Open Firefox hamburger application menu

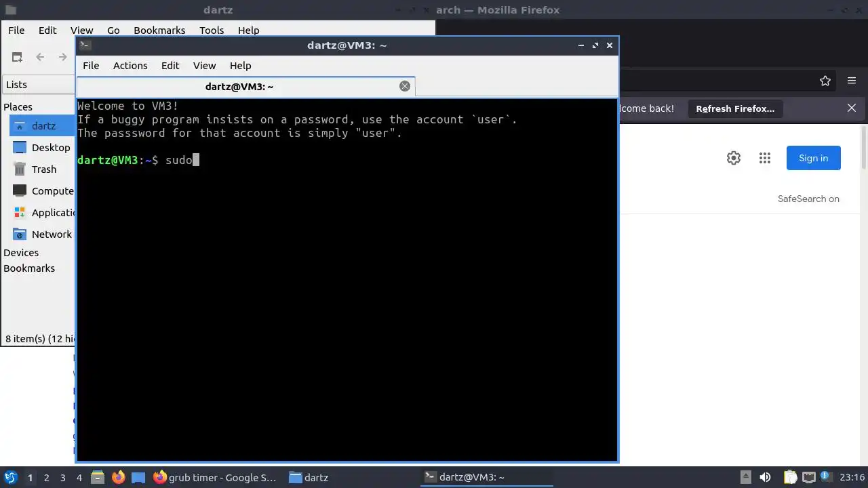coord(852,81)
